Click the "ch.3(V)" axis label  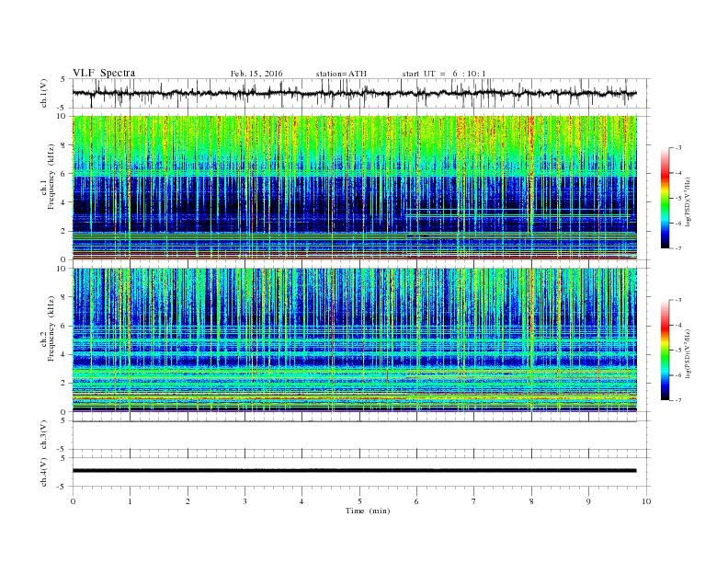point(44,435)
